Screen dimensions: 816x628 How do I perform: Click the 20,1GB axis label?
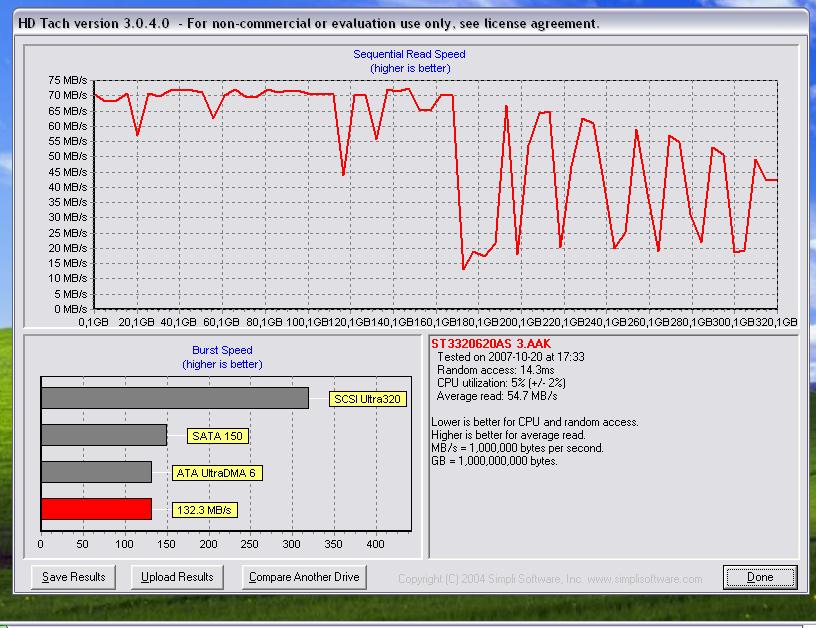[x=136, y=322]
